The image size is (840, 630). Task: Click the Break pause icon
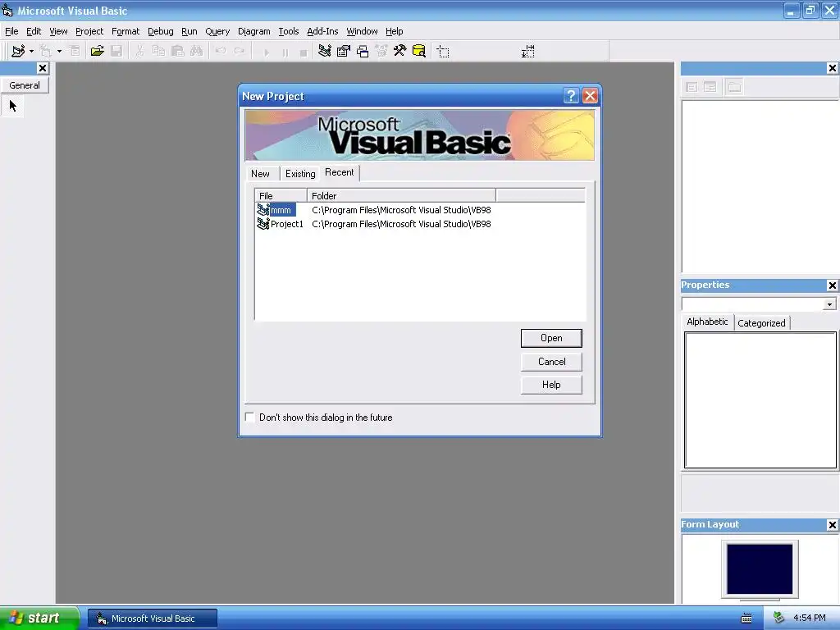285,52
